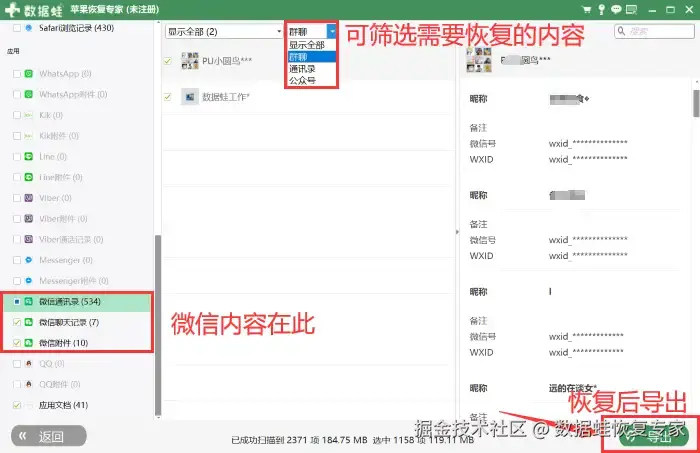Uncheck the 应用文档 (41) checkbox
Viewport: 700px width, 453px height.
(x=17, y=405)
